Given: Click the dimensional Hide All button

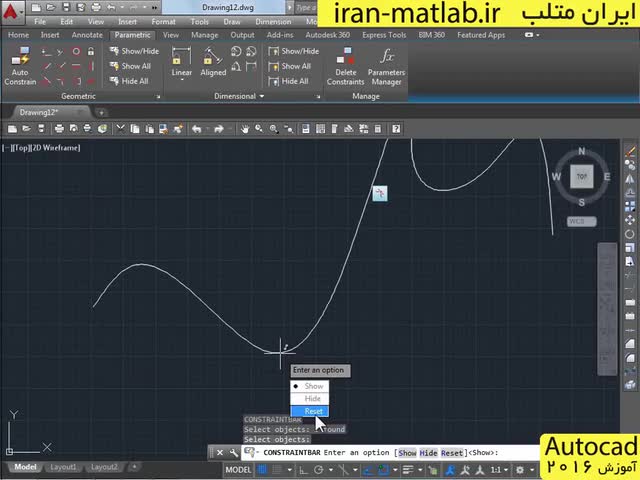Looking at the screenshot, I should coord(288,81).
